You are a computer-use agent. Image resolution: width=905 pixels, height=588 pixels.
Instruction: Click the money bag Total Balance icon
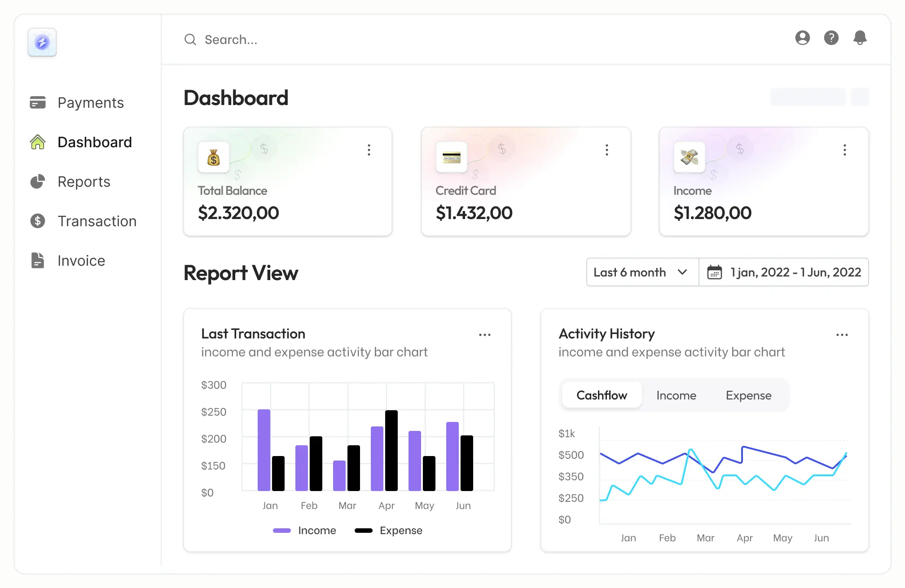click(214, 158)
